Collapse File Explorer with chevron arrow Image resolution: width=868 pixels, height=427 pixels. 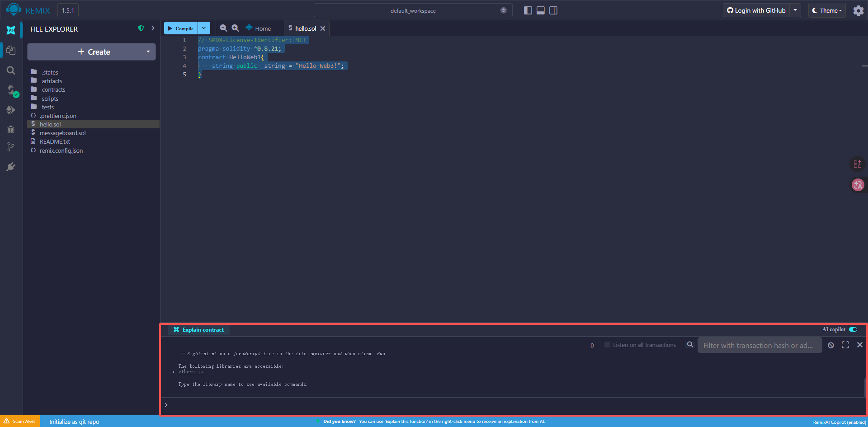pyautogui.click(x=153, y=28)
